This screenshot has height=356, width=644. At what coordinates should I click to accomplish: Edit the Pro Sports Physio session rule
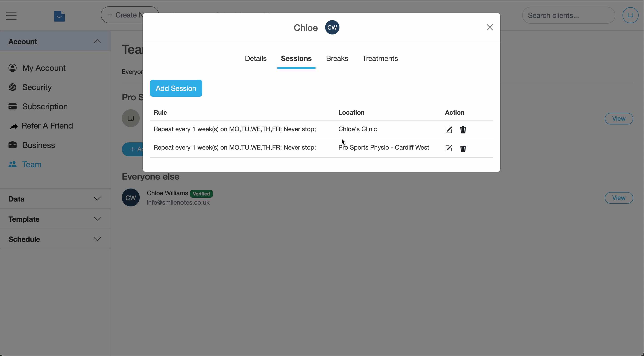(449, 148)
